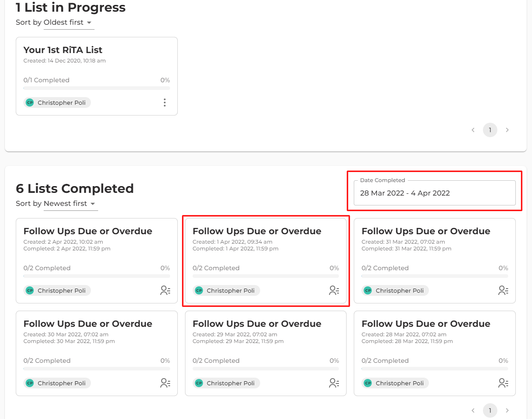Click assignee icon on the 28 Mar 2022 list
Viewport: 532px width, 419px height.
click(503, 383)
